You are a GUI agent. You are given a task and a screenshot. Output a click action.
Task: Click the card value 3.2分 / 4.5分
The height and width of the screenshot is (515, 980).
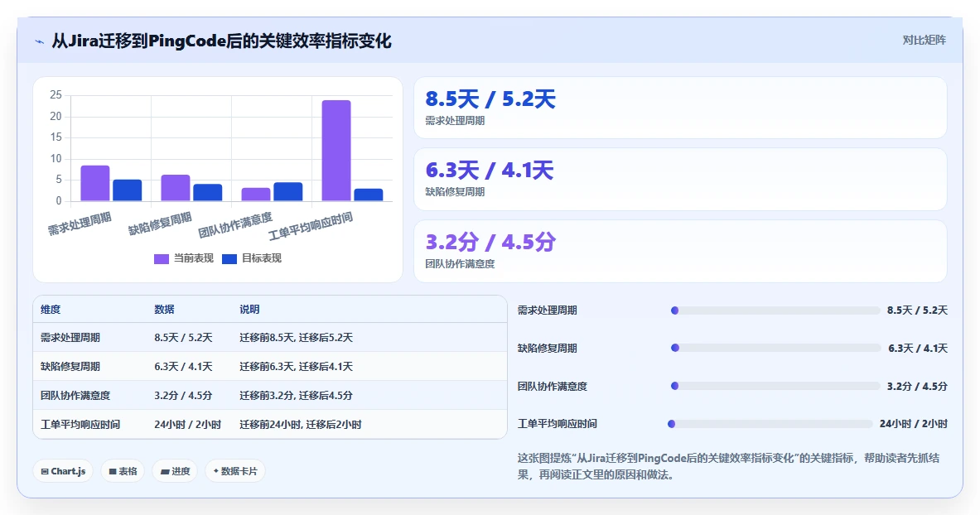click(490, 242)
